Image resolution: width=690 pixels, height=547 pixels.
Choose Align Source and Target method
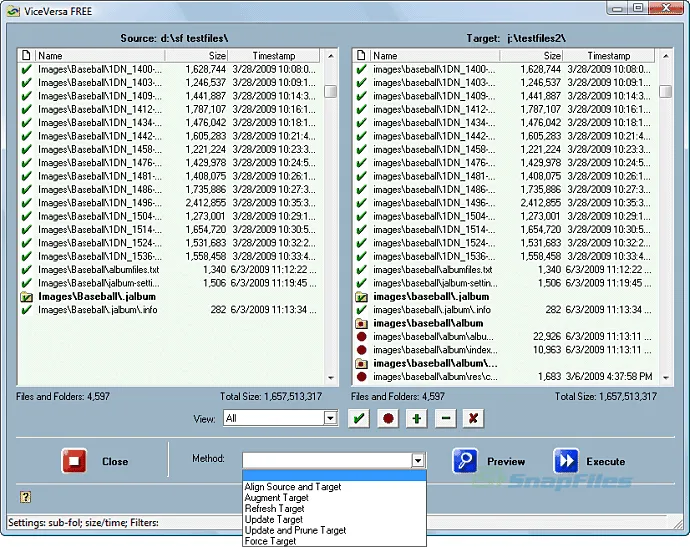(293, 487)
